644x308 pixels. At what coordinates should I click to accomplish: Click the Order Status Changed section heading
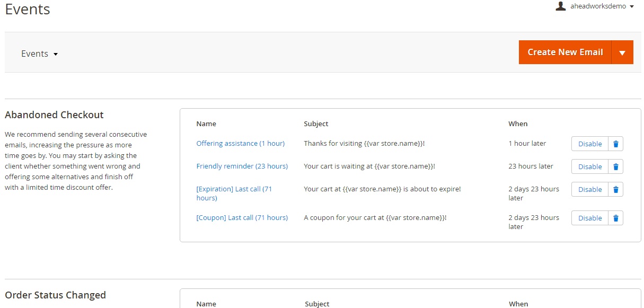(x=55, y=295)
